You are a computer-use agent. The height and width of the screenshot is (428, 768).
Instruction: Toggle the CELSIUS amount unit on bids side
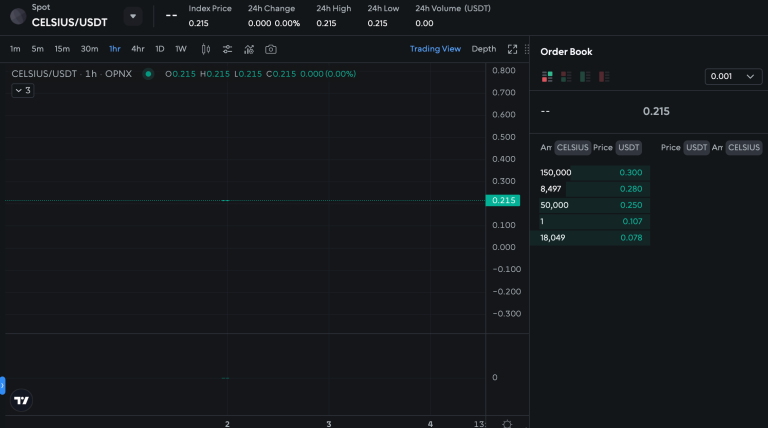coord(572,147)
